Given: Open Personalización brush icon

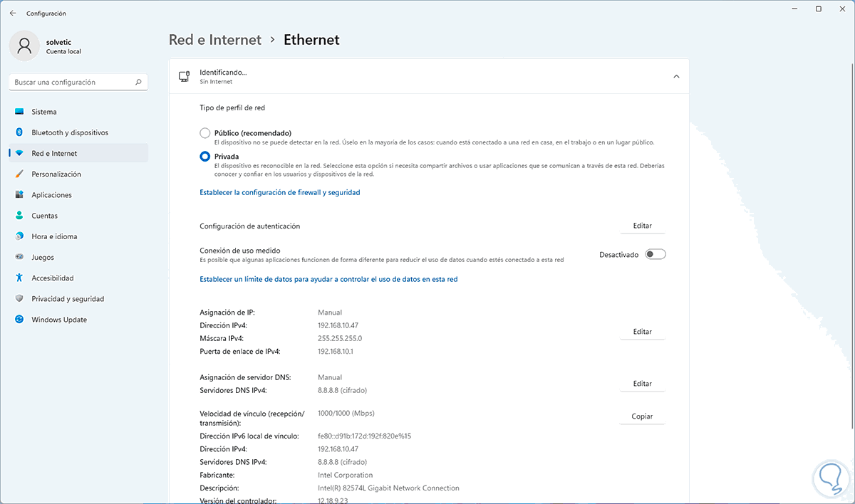Looking at the screenshot, I should tap(19, 174).
